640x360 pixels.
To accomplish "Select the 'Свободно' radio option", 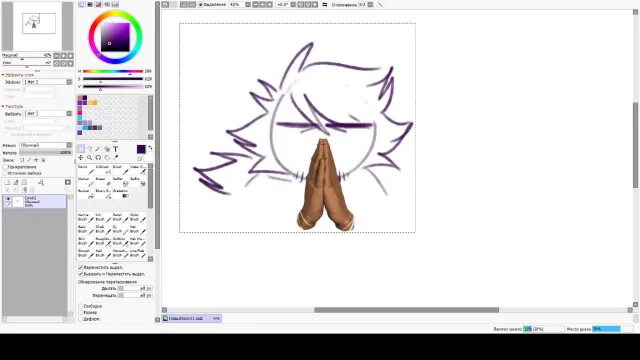I will pyautogui.click(x=80, y=306).
